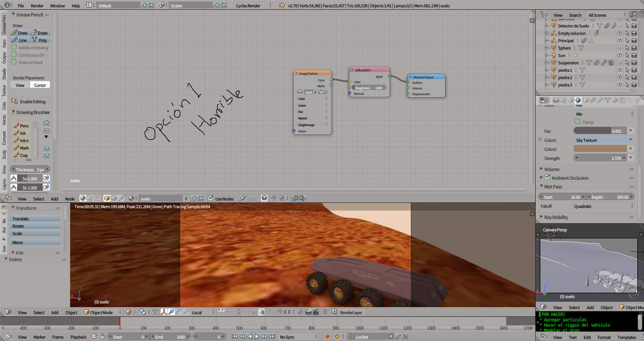Image resolution: width=644 pixels, height=341 pixels.
Task: Open the No Sync playback dropdown
Action: (x=298, y=337)
